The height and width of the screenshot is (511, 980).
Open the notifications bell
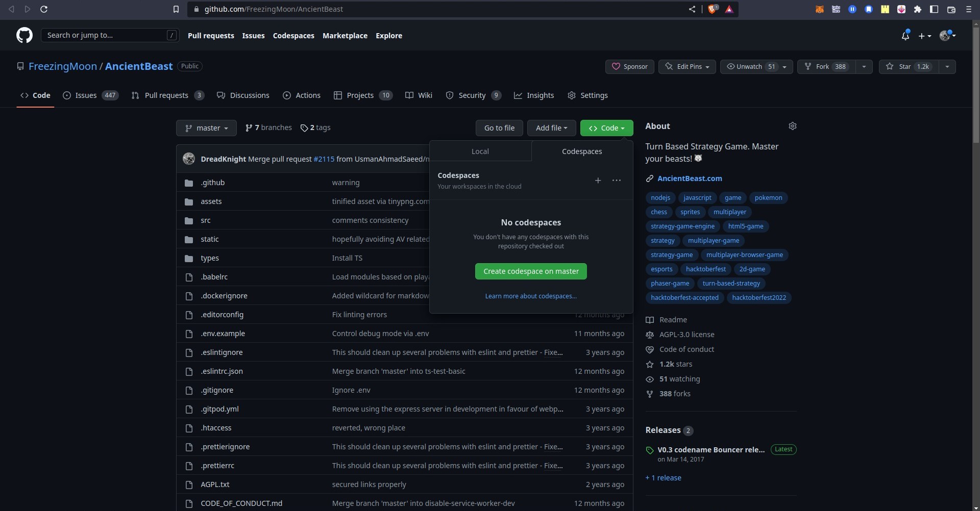point(905,35)
